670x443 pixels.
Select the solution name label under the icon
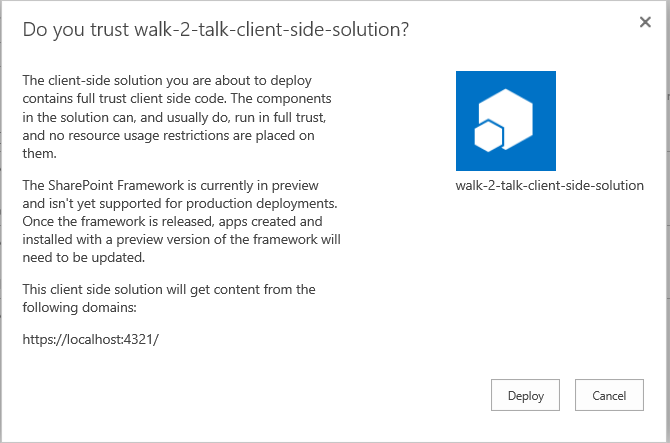point(549,186)
